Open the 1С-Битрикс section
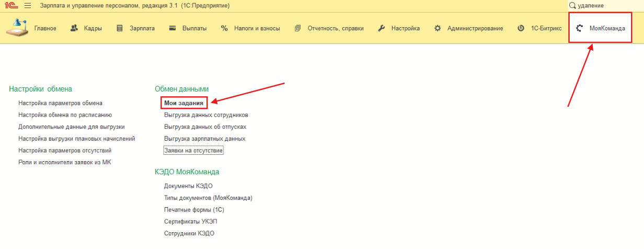644x249 pixels. click(x=539, y=28)
